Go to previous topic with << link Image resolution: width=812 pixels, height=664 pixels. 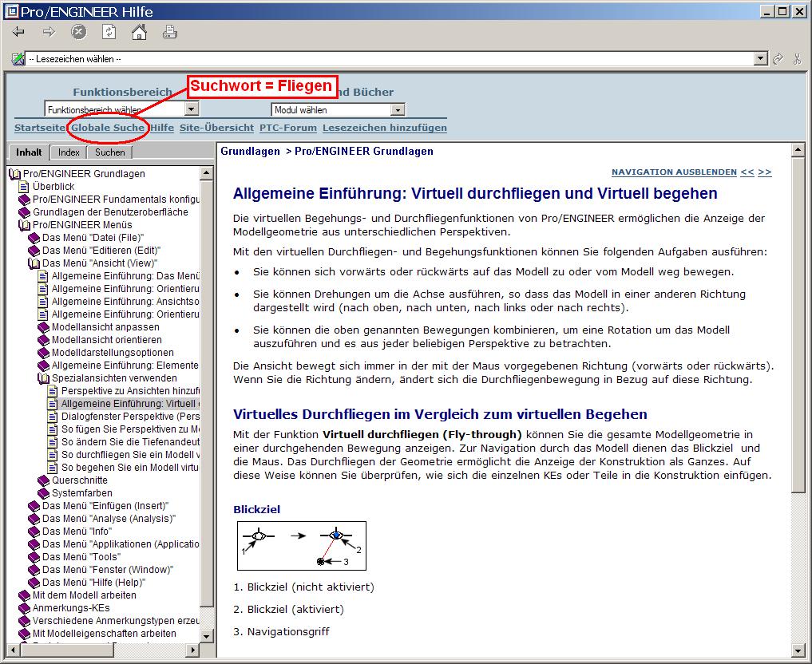tap(747, 172)
